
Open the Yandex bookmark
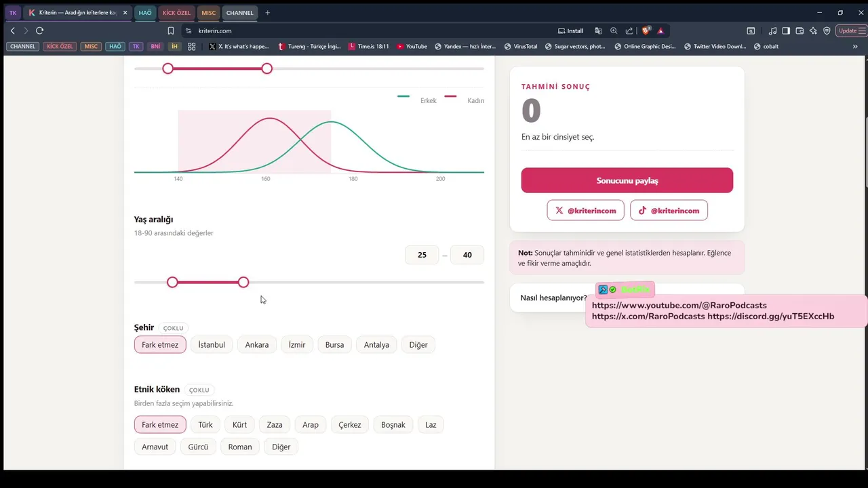465,47
